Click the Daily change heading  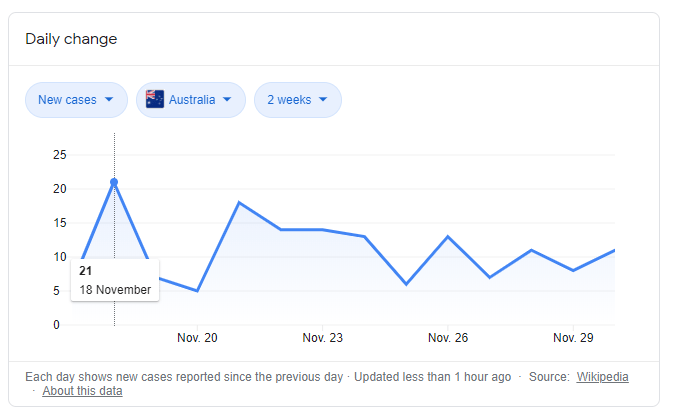tap(71, 39)
